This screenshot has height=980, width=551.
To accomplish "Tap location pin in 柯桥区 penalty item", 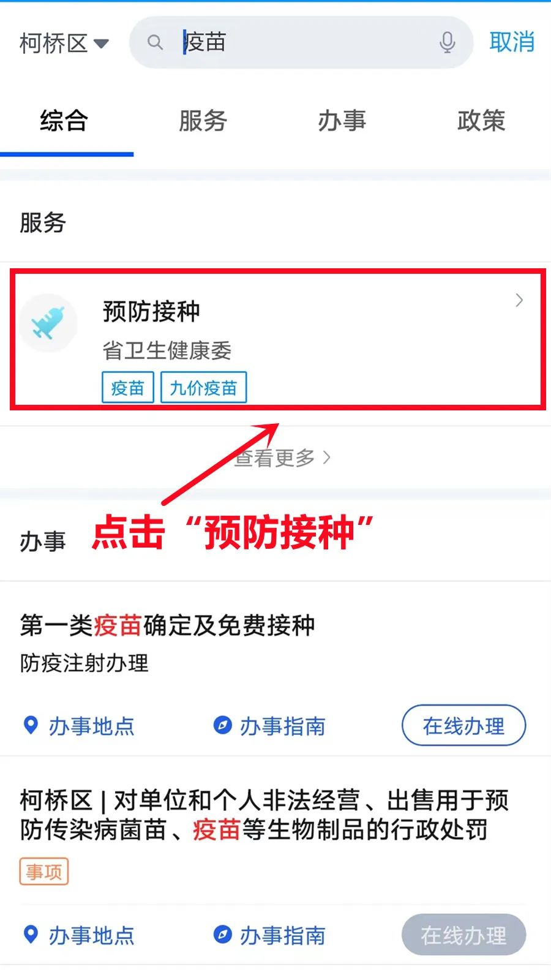I will coord(30,935).
